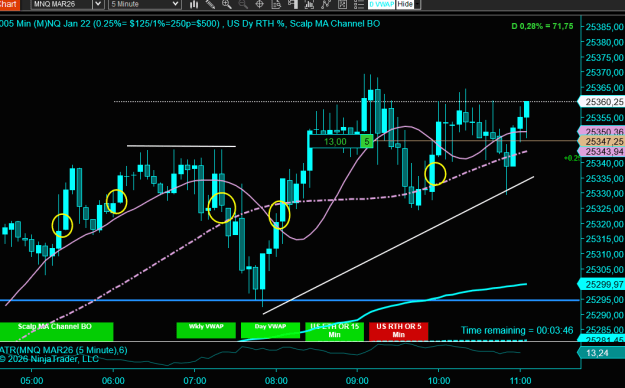Click the zoom out magnifier icon
Viewport: 625px width, 388px height.
pyautogui.click(x=243, y=4)
